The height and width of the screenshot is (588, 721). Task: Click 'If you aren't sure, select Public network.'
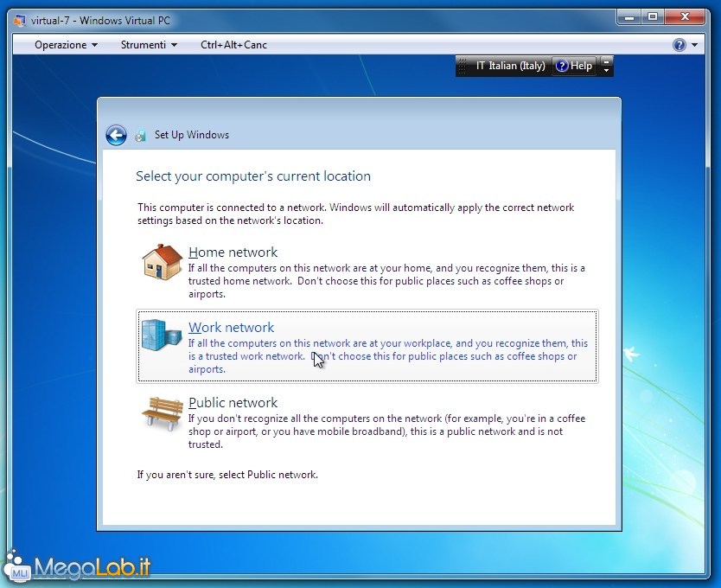[x=227, y=475]
